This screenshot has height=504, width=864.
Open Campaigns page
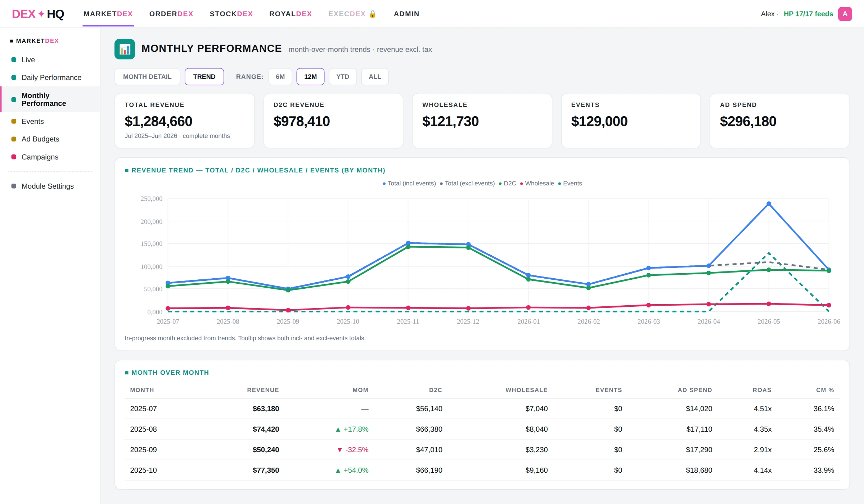50,157
